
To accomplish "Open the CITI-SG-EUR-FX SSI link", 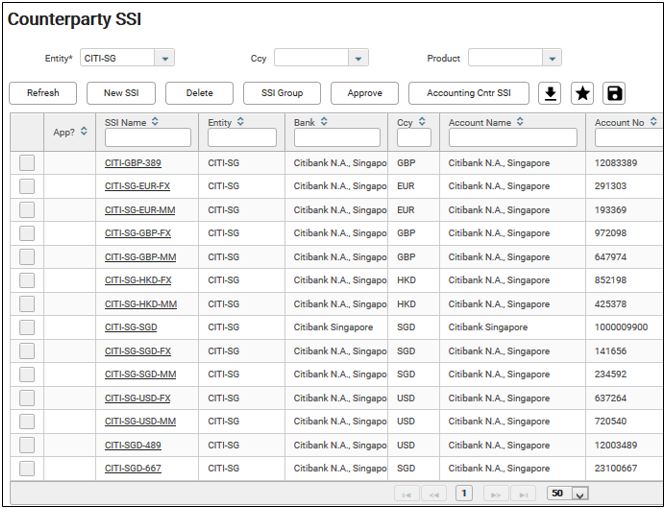I will point(138,186).
